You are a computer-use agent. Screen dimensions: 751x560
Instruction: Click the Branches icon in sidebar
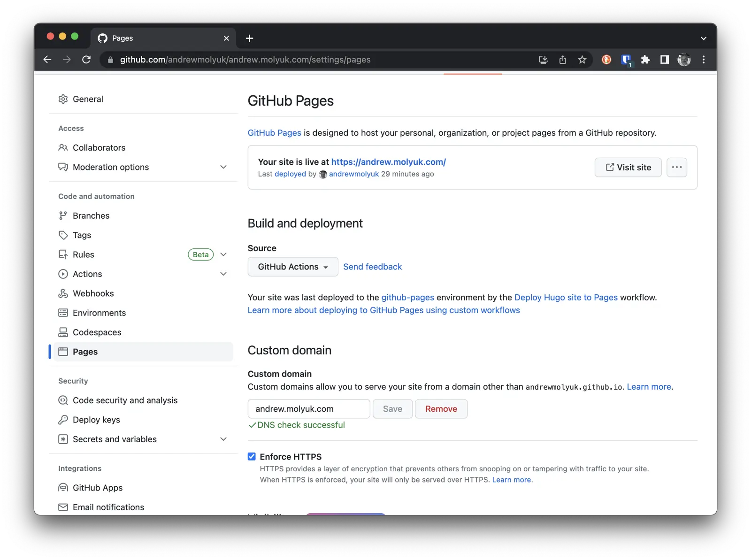(63, 215)
